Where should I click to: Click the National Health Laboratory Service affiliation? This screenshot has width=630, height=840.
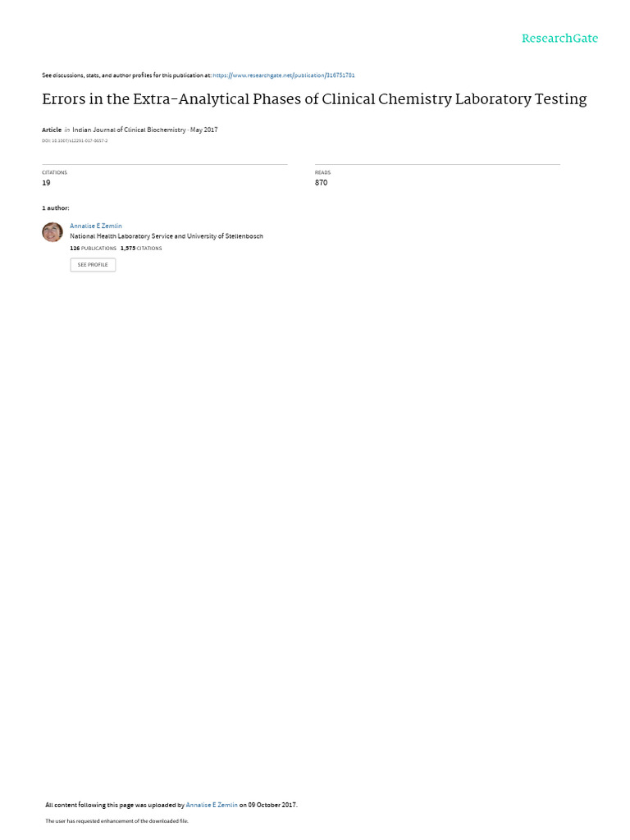(167, 236)
